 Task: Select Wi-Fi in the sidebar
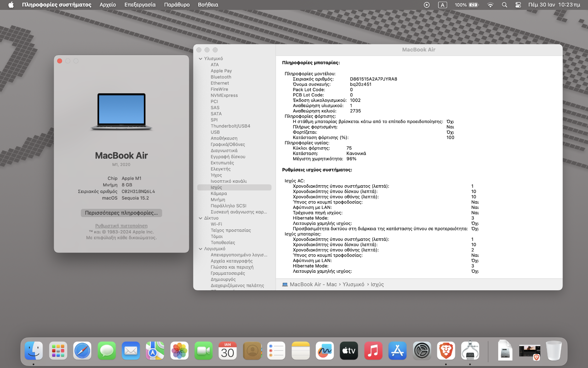point(216,224)
